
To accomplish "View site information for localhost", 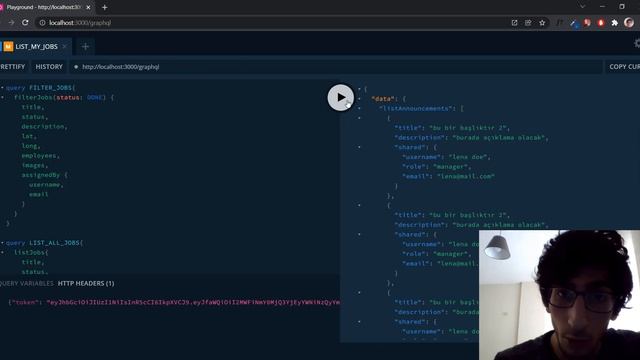I will 42,23.
